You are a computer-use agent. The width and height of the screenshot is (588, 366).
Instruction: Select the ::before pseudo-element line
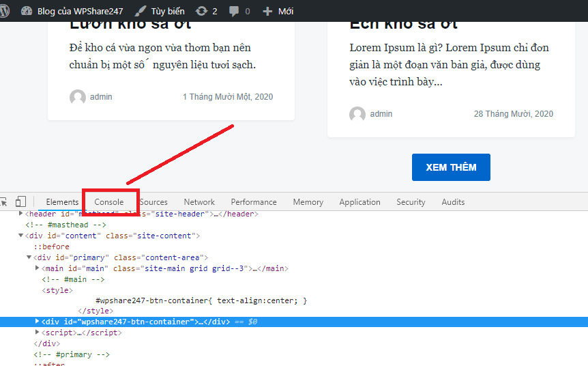(52, 247)
